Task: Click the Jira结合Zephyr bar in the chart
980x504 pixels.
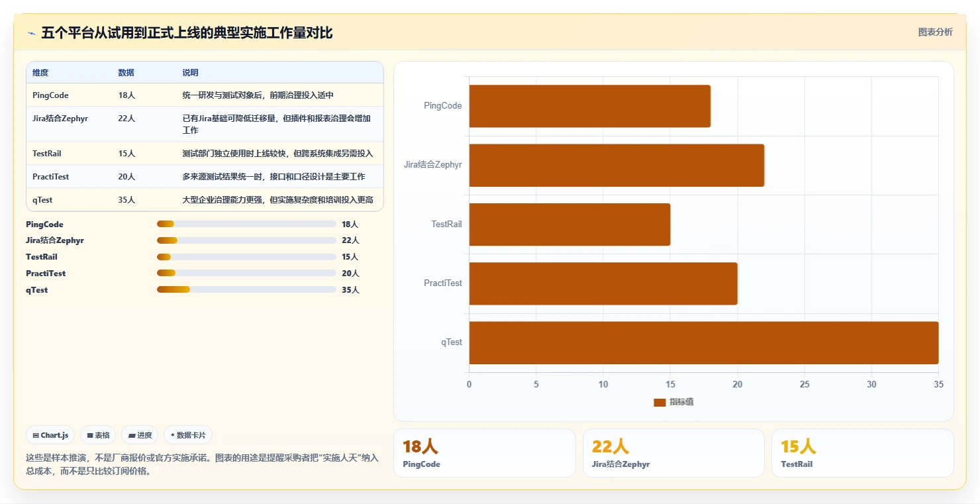Action: pos(616,165)
